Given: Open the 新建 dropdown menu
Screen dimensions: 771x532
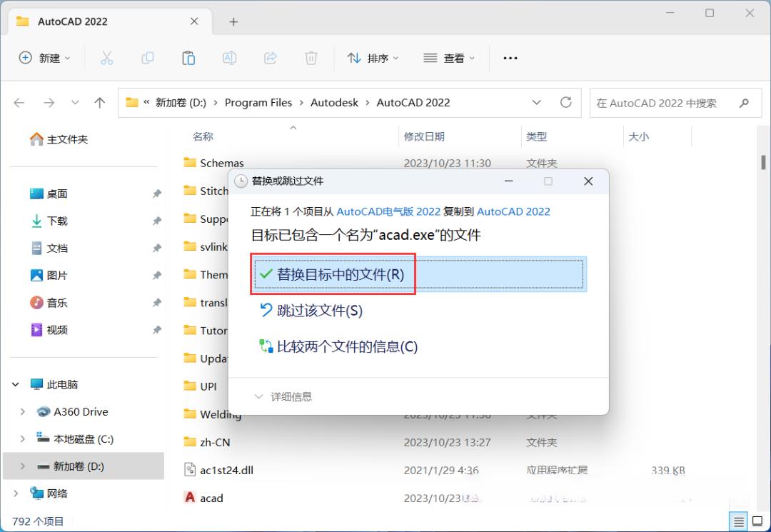Looking at the screenshot, I should click(45, 58).
